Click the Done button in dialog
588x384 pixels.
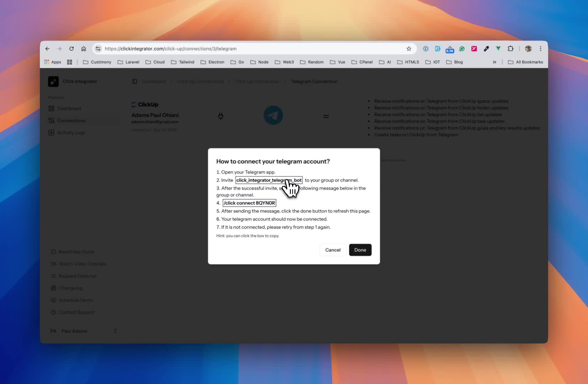point(360,250)
